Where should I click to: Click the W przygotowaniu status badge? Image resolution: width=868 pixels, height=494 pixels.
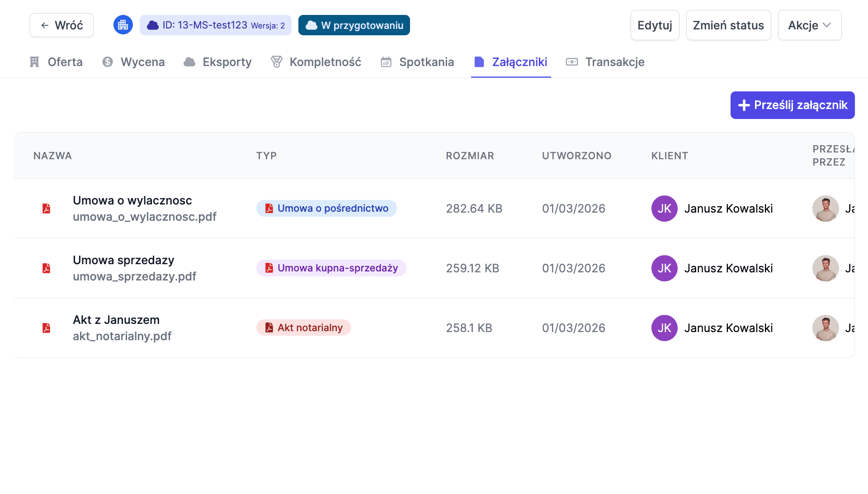pos(354,25)
